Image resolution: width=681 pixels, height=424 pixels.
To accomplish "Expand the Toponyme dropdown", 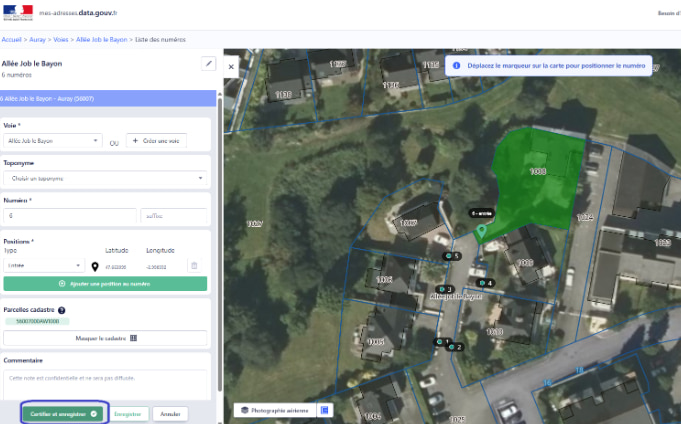I will tap(105, 179).
